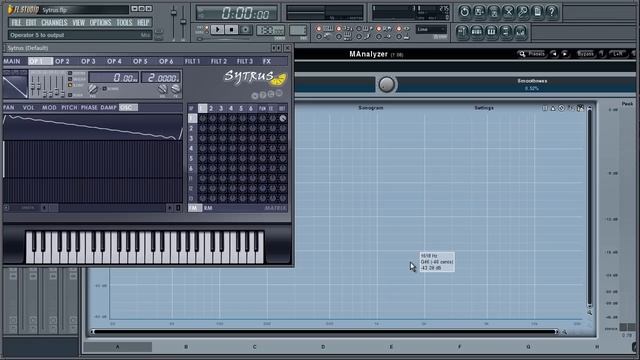Toggle the fourth red option light in top row

(379, 29)
